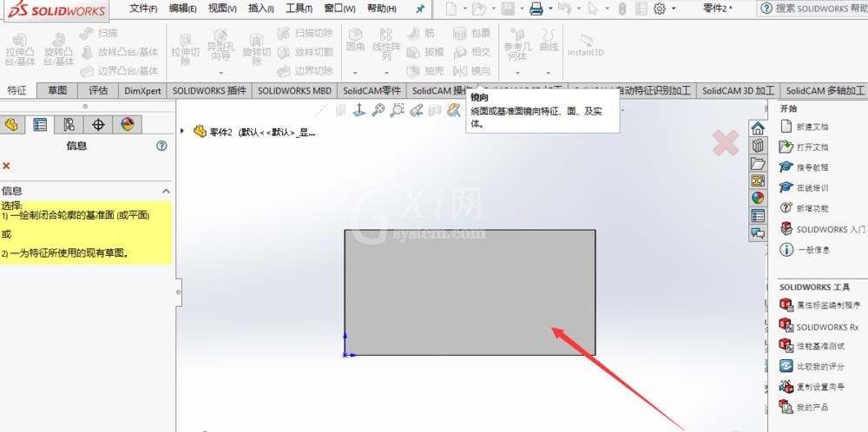This screenshot has width=868, height=432.
Task: Open the 参考几何体 reference geometry tool
Action: [x=517, y=44]
